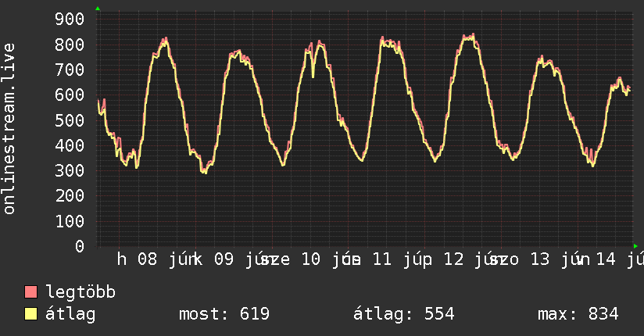Screen dimensions: 644x336
Task: Click the 14 x-axis date label
Action: coord(606,259)
